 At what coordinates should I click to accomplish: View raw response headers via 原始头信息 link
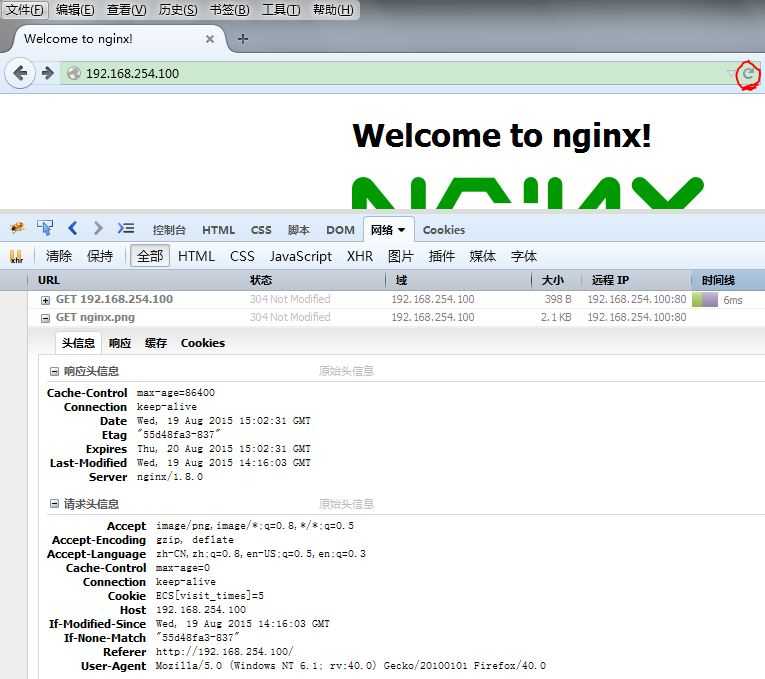pyautogui.click(x=346, y=371)
